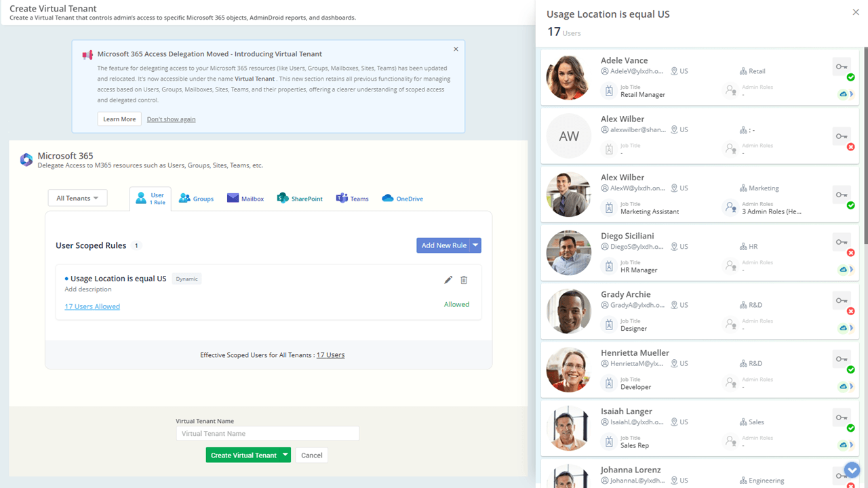The height and width of the screenshot is (488, 868).
Task: Expand the Create Virtual Tenant dropdown arrow
Action: pyautogui.click(x=285, y=455)
